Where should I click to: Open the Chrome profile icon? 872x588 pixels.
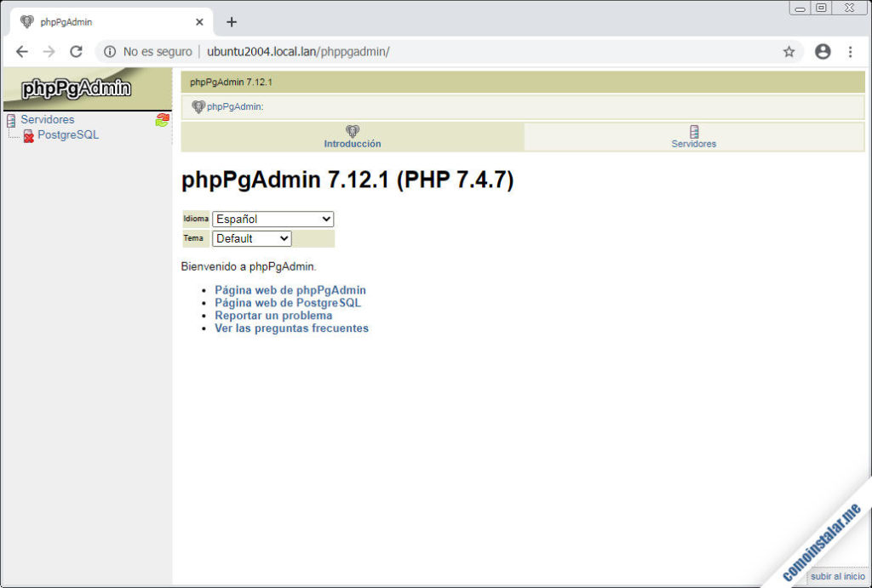pyautogui.click(x=823, y=51)
